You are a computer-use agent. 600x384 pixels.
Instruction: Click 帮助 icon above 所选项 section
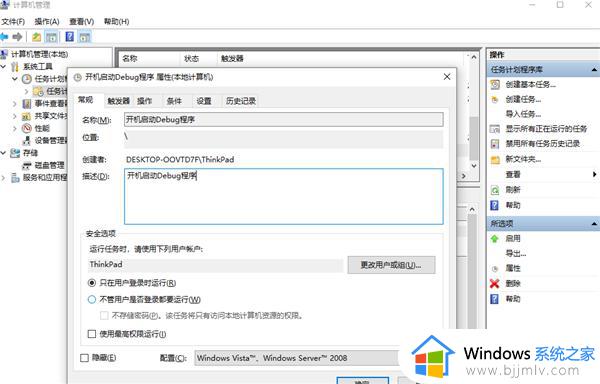(x=494, y=205)
